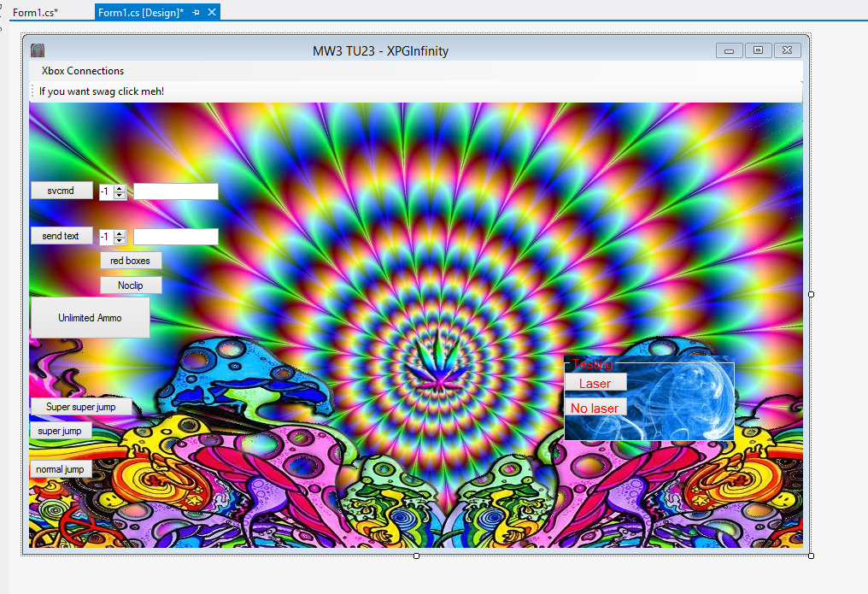Click the form's app icon in title bar

point(37,50)
